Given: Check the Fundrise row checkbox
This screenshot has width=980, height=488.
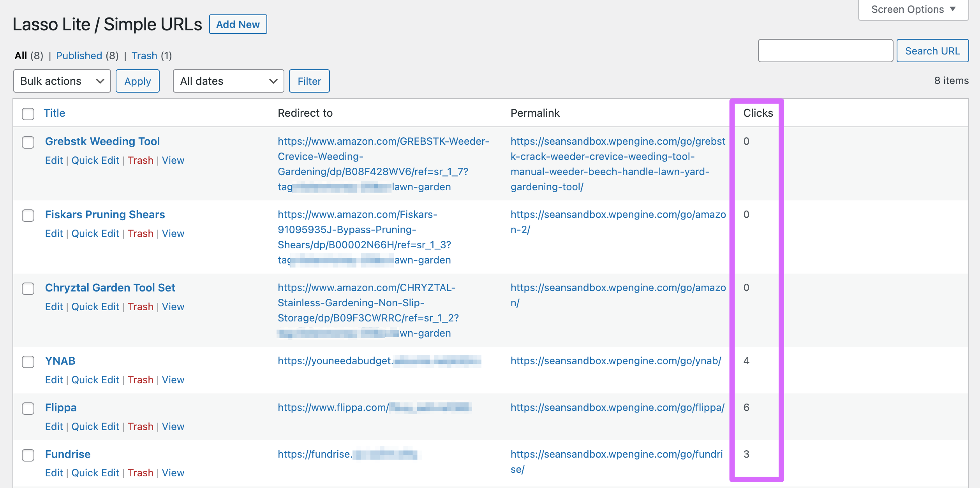Looking at the screenshot, I should pyautogui.click(x=28, y=455).
